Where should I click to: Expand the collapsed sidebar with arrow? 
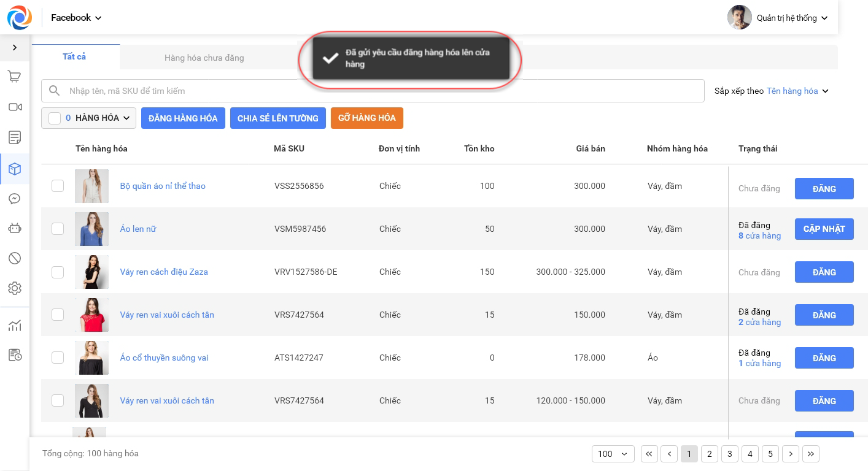click(x=15, y=47)
